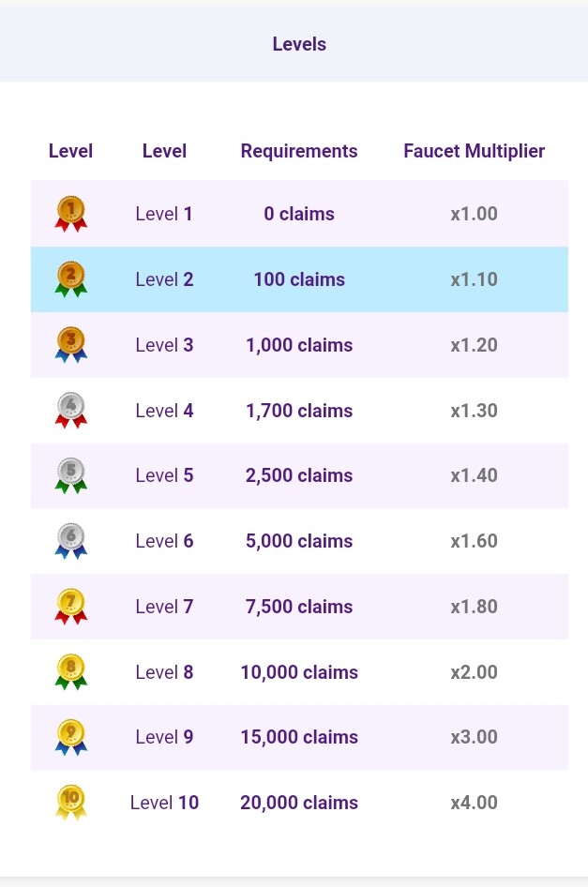The image size is (588, 887).
Task: Select the 1,700 claims requirement
Action: coord(299,410)
